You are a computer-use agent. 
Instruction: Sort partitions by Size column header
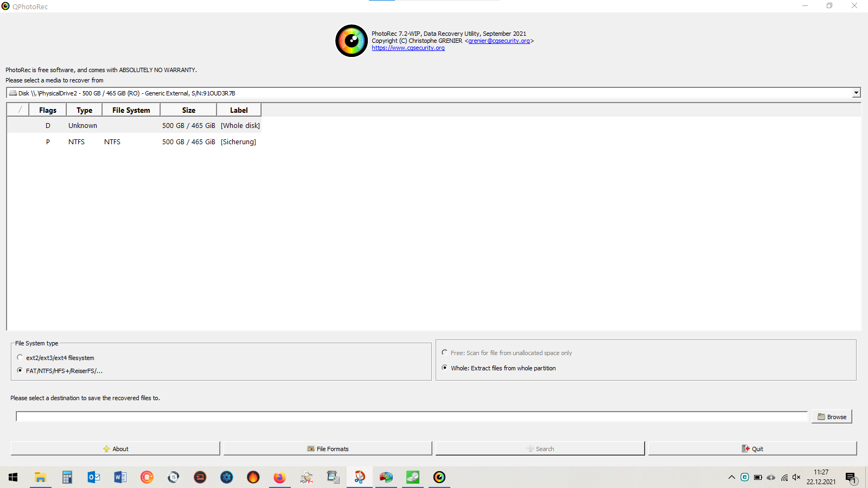tap(189, 110)
